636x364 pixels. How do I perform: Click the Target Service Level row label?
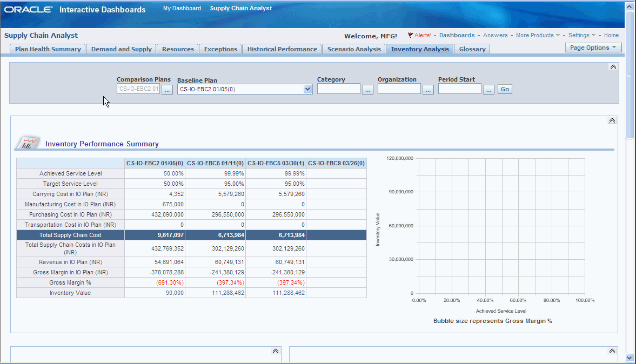coord(70,184)
